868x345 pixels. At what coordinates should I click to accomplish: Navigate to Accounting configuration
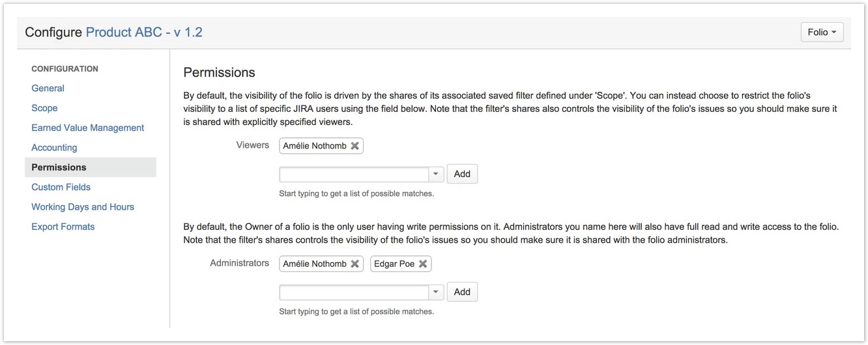click(54, 148)
